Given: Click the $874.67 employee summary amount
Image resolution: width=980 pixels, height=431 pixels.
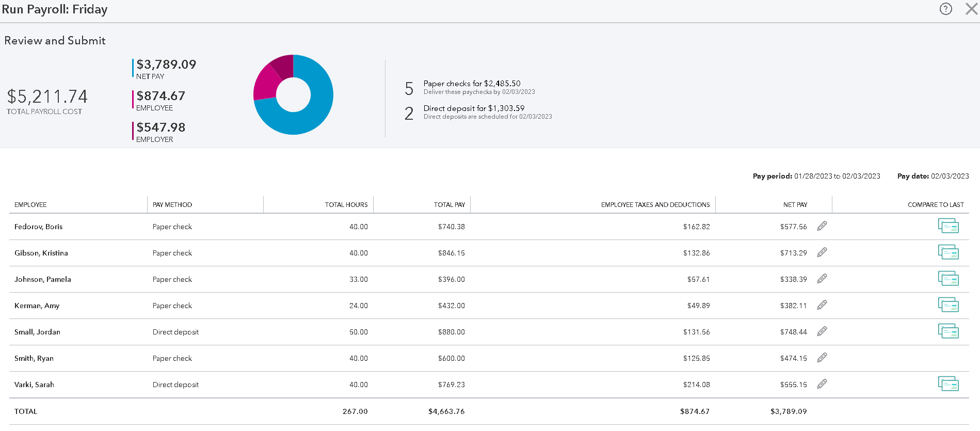Looking at the screenshot, I should click(x=160, y=96).
